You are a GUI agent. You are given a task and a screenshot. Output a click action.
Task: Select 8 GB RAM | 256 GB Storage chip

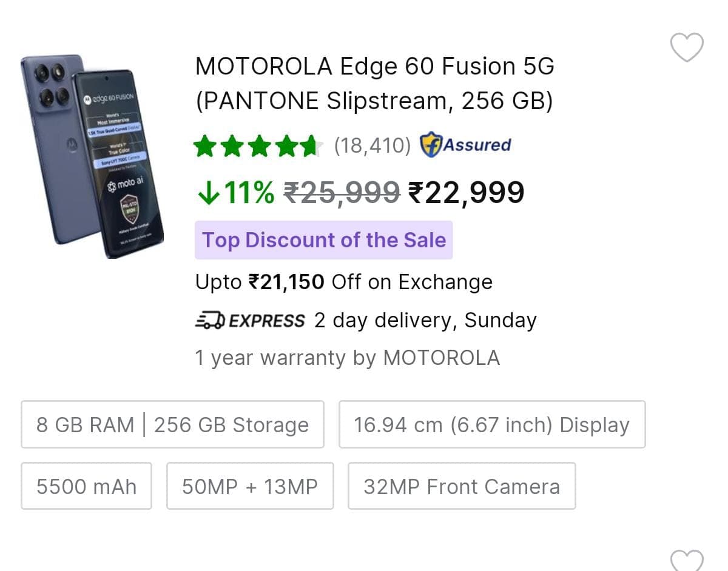172,424
